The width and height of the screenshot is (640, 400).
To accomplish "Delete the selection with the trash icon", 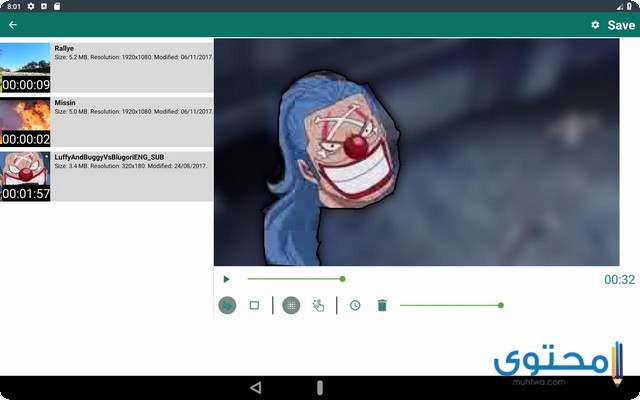I will point(382,305).
